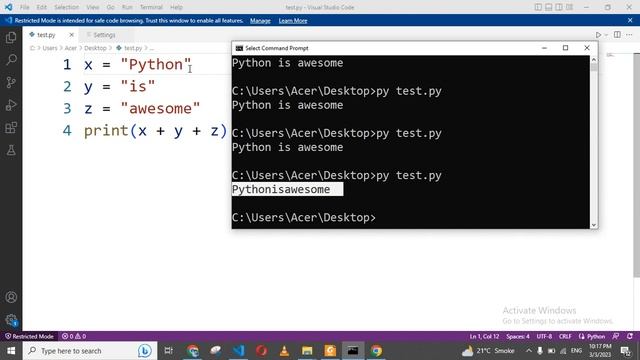Click the notifications bell in status bar
Screen dimensions: 640x360
pyautogui.click(x=630, y=336)
